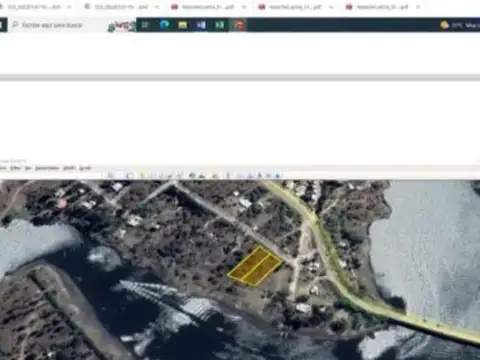This screenshot has width=480, height=360.
Task: Select the ruler tool in the toolbar
Action: click(228, 176)
